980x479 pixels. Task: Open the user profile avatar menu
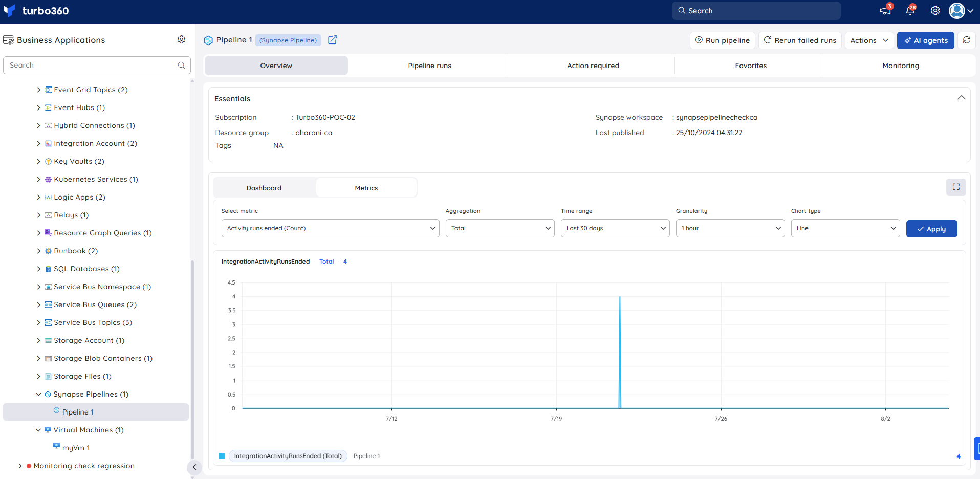(961, 11)
